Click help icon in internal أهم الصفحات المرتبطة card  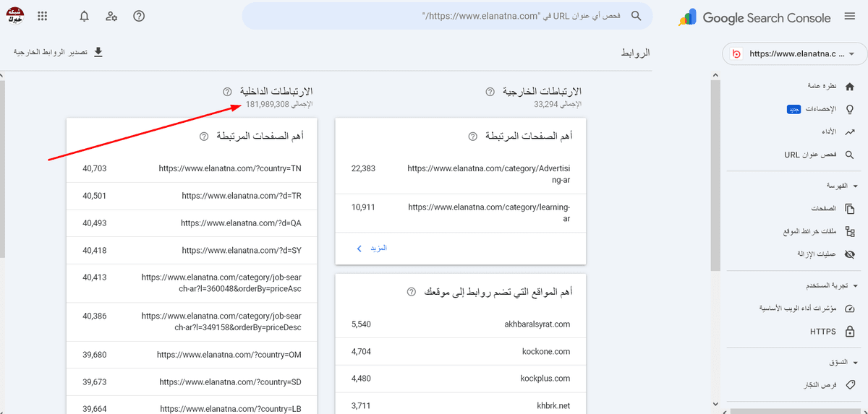point(203,136)
